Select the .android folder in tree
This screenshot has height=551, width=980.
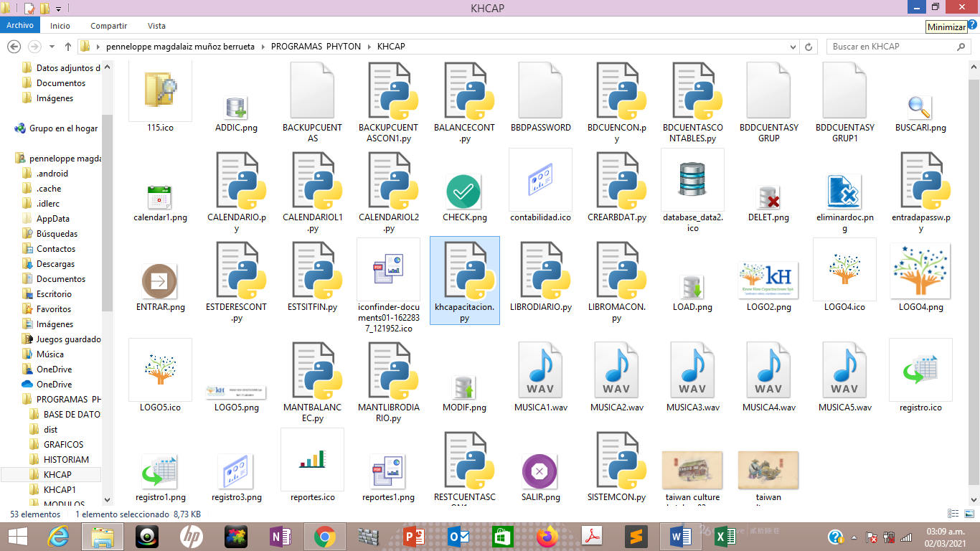point(52,174)
